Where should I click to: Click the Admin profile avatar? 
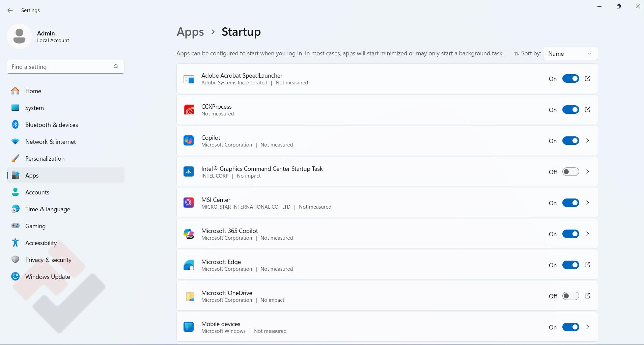tap(19, 36)
